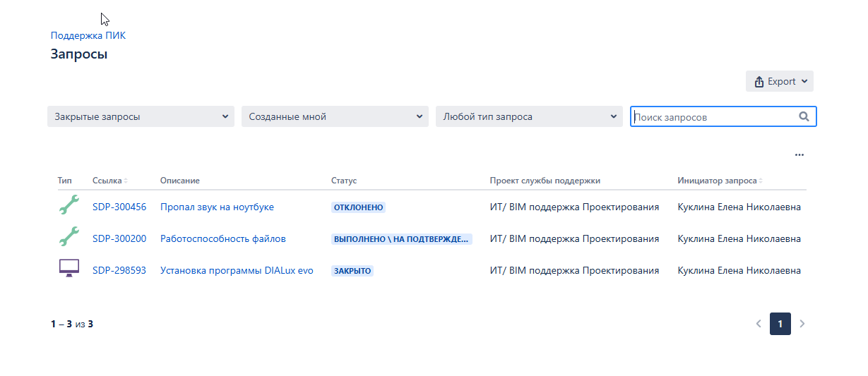Open the Export menu button
Screen dimensions: 868x376
coord(780,81)
